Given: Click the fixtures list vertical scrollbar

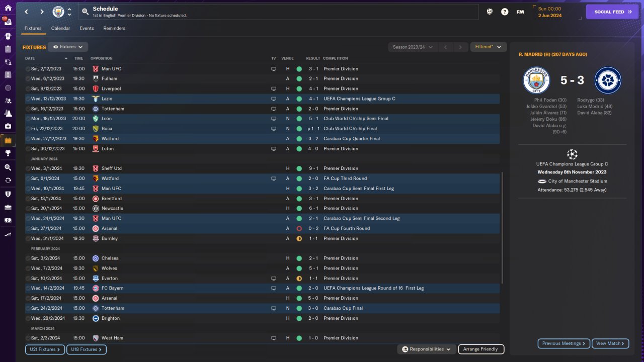Looking at the screenshot, I should tap(502, 228).
